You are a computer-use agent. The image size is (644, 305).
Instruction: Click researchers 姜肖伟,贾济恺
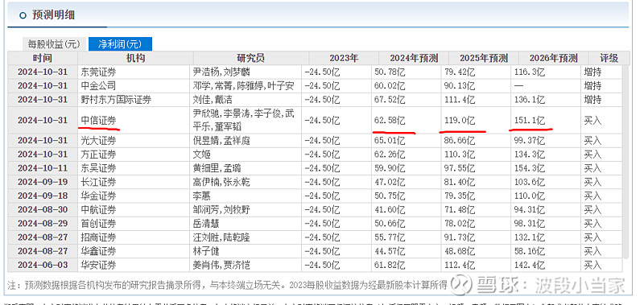coord(221,266)
